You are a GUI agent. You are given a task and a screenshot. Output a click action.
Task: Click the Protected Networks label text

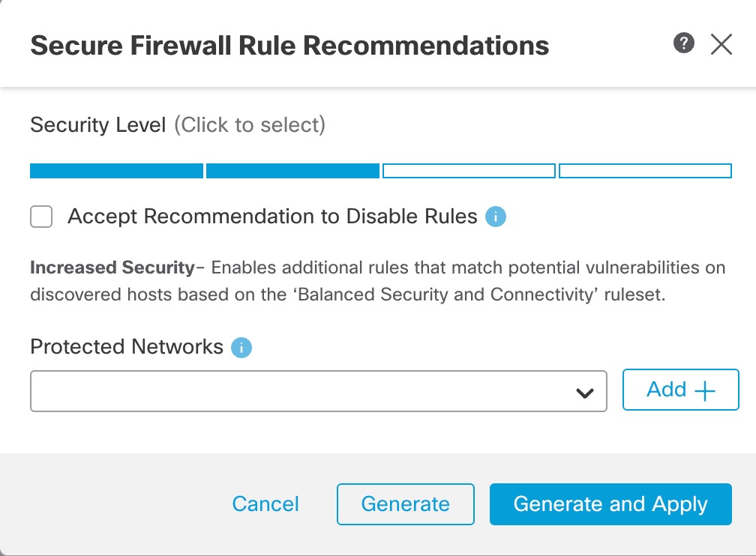(x=127, y=347)
